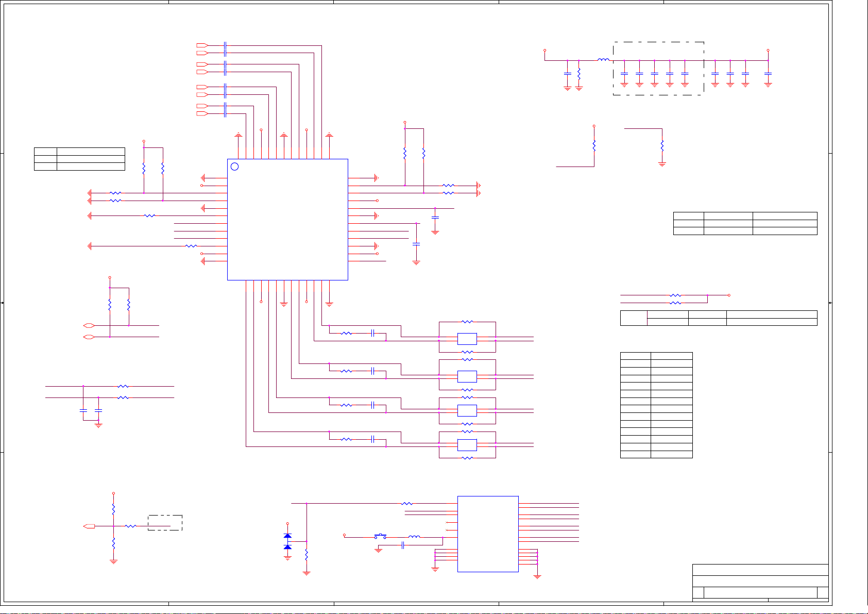Select the topmost input port of the eight-port group
Screen dimensions: 868x614
(x=202, y=45)
